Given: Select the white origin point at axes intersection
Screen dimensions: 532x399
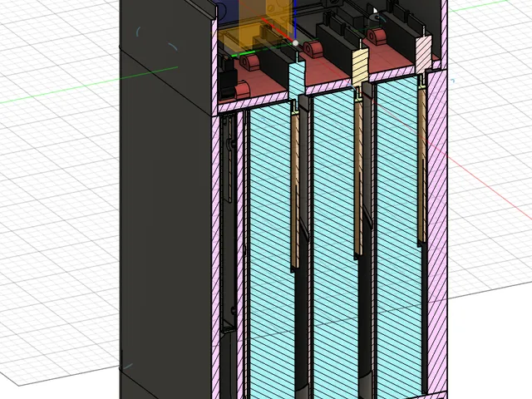Looking at the screenshot, I should tap(296, 43).
